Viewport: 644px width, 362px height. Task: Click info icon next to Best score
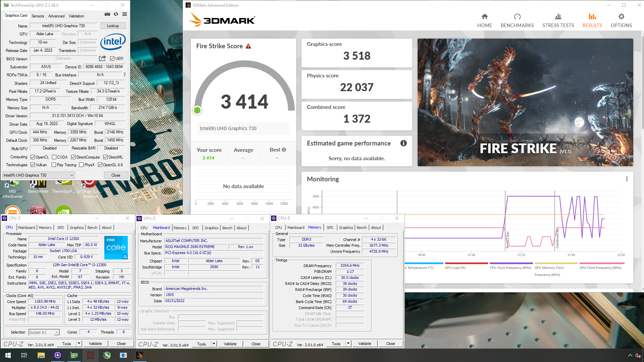284,150
